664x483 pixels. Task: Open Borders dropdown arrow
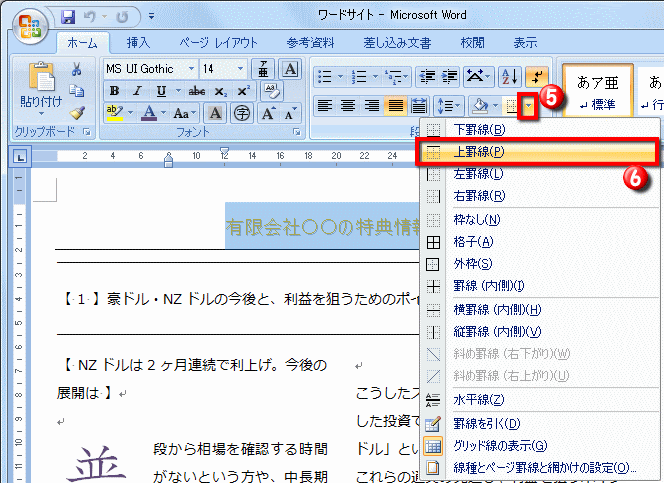click(528, 106)
